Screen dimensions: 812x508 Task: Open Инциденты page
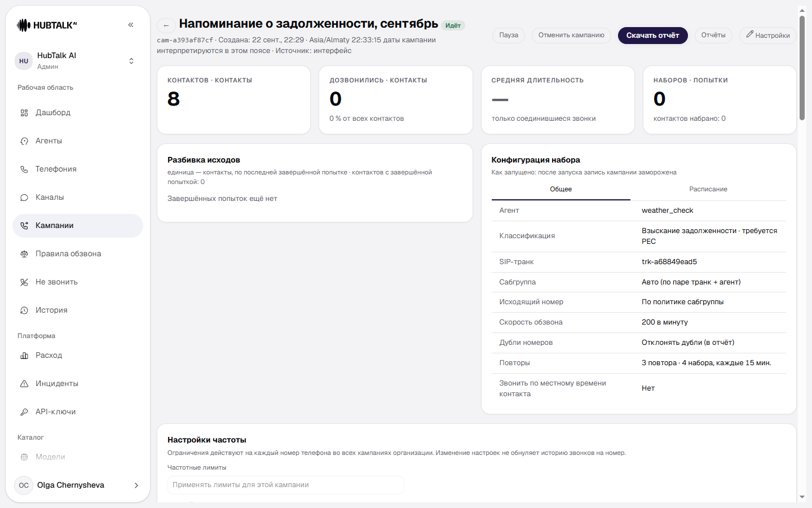coord(78,384)
